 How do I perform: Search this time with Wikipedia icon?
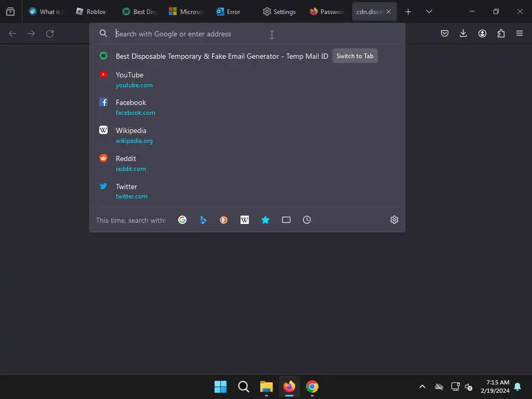pyautogui.click(x=245, y=220)
